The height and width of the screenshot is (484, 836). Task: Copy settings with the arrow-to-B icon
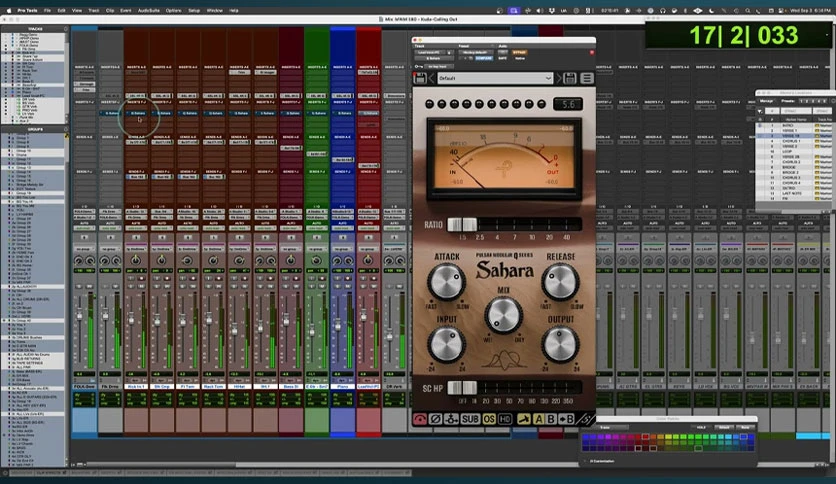tap(566, 419)
